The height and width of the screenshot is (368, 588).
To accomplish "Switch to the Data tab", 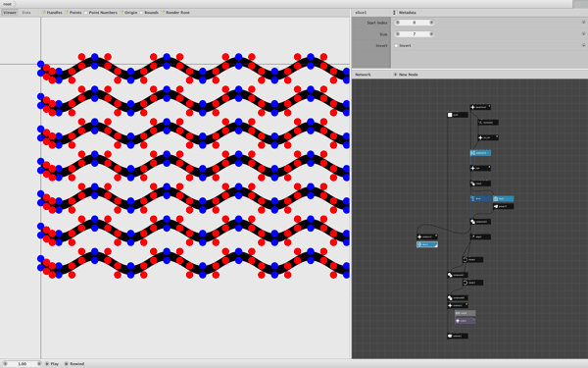I will [x=26, y=13].
